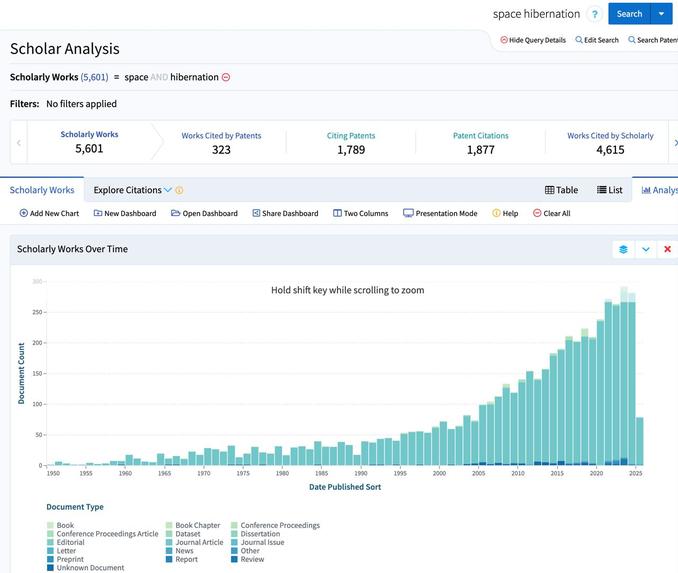
Task: Clear All charts
Action: click(x=552, y=213)
